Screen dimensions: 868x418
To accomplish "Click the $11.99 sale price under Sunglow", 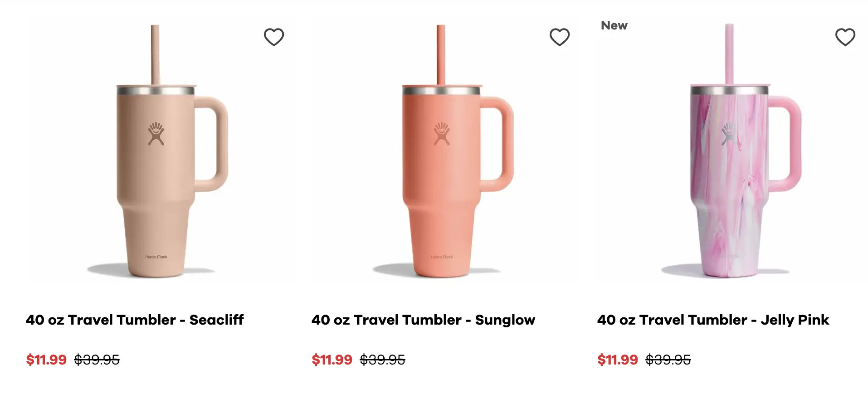I will point(332,360).
